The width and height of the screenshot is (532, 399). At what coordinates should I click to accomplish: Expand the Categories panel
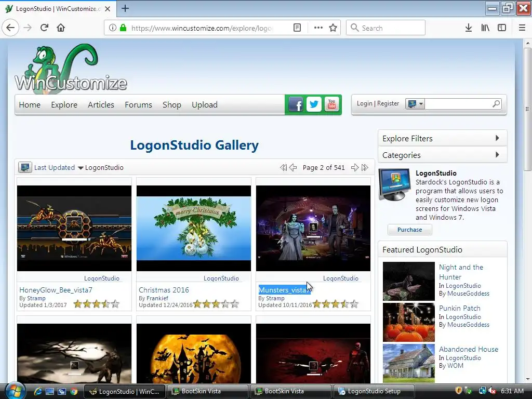point(443,155)
